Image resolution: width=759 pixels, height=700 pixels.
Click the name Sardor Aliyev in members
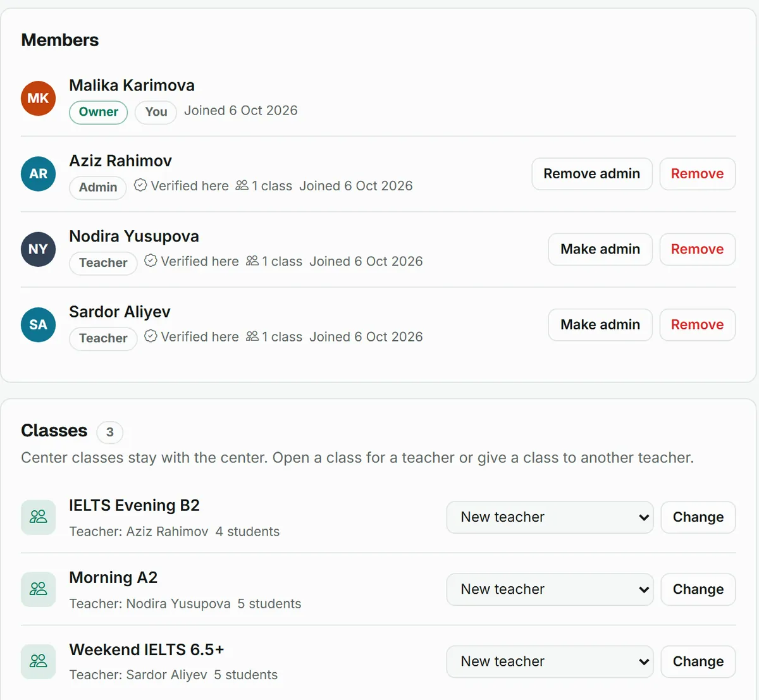pyautogui.click(x=120, y=312)
